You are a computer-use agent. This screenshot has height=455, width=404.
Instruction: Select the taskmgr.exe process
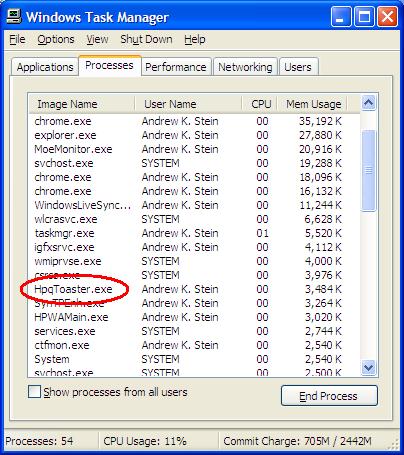[194, 233]
